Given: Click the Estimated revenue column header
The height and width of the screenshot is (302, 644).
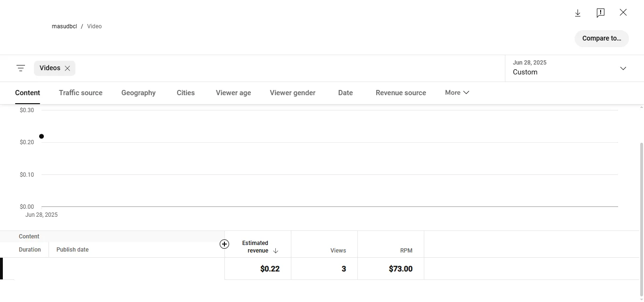Looking at the screenshot, I should coord(255,247).
